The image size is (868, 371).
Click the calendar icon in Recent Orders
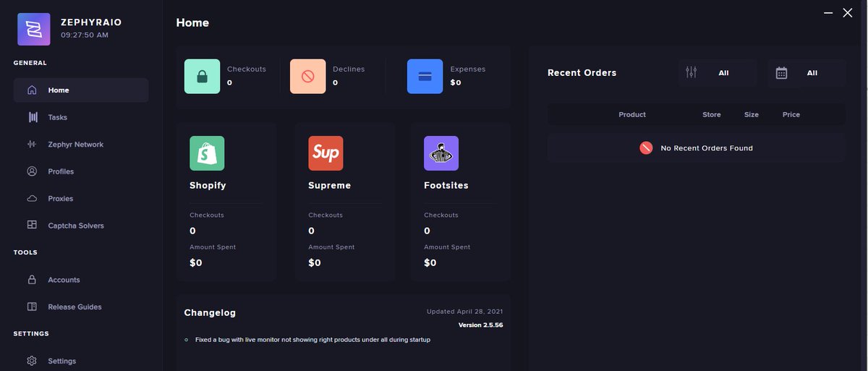click(x=781, y=73)
